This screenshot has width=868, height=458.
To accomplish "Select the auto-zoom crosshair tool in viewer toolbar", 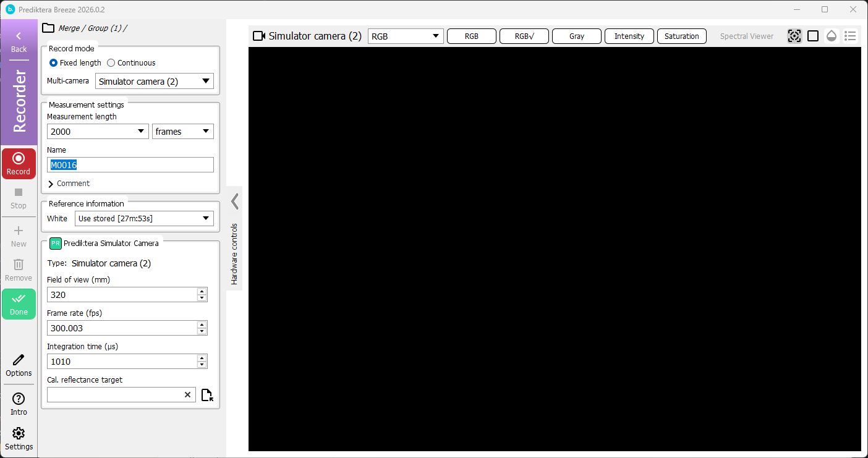I will tap(794, 35).
